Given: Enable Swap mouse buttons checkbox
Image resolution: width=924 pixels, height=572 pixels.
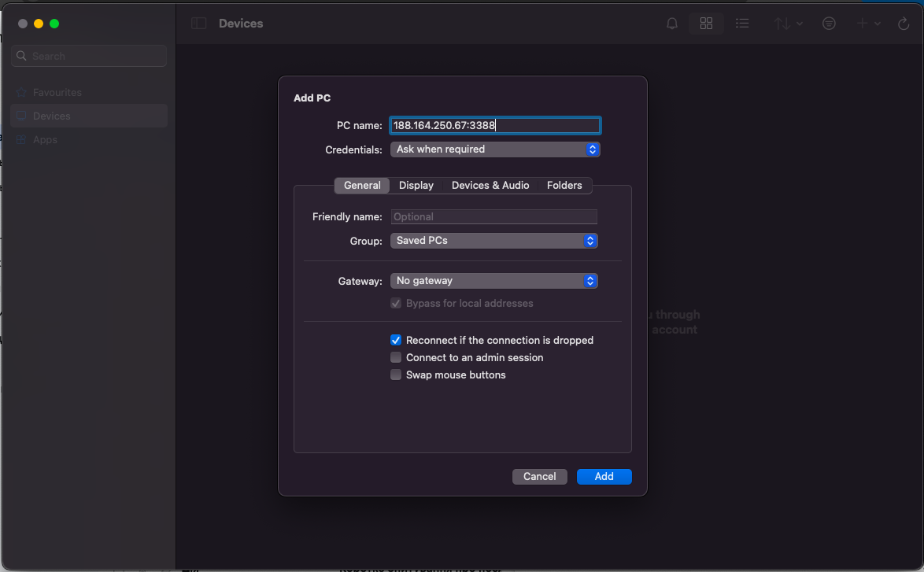Looking at the screenshot, I should tap(396, 375).
